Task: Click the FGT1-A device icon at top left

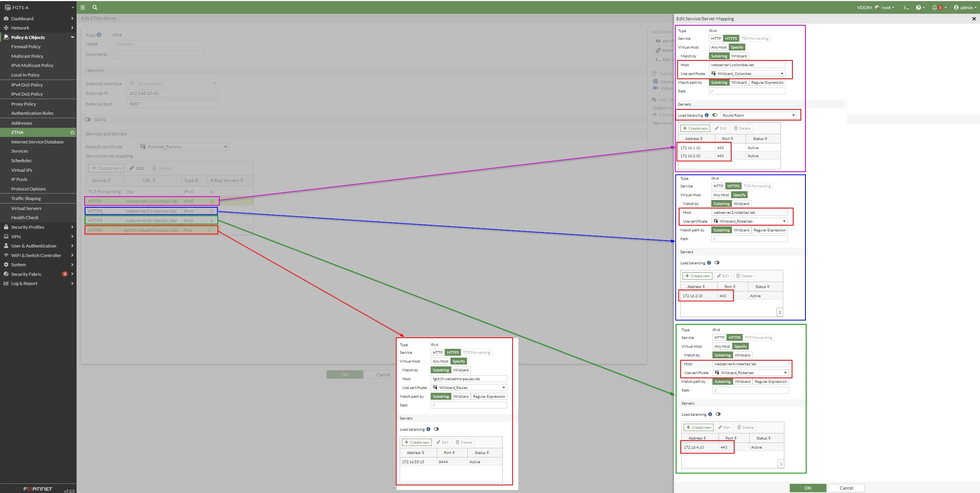Action: tap(8, 7)
